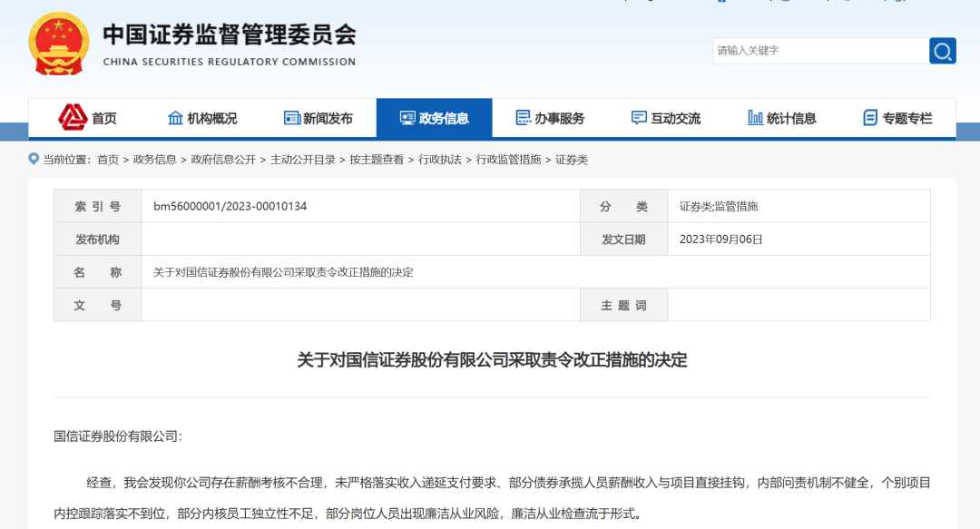Click the index number bm56000001/2023-00010134
Image resolution: width=980 pixels, height=529 pixels.
coord(230,206)
